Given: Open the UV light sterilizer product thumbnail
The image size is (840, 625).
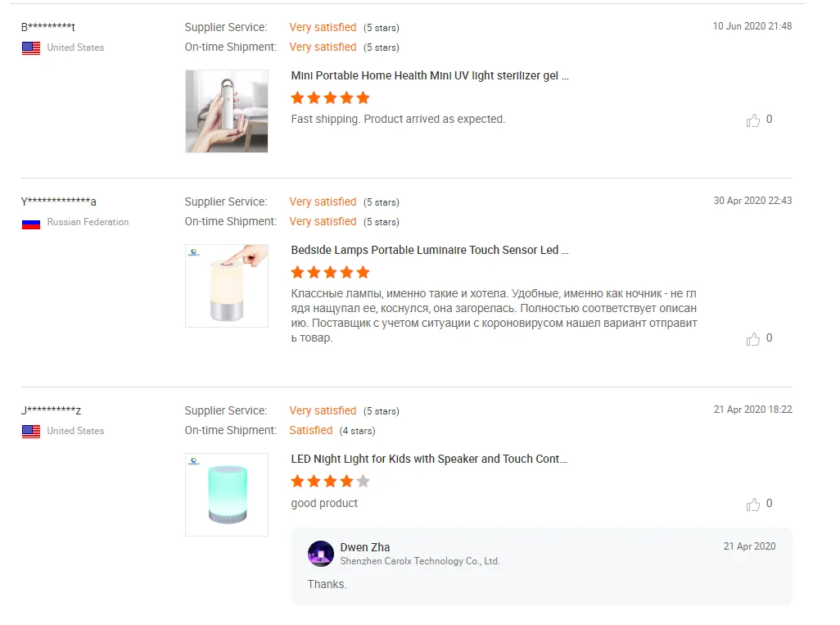Looking at the screenshot, I should 227,111.
